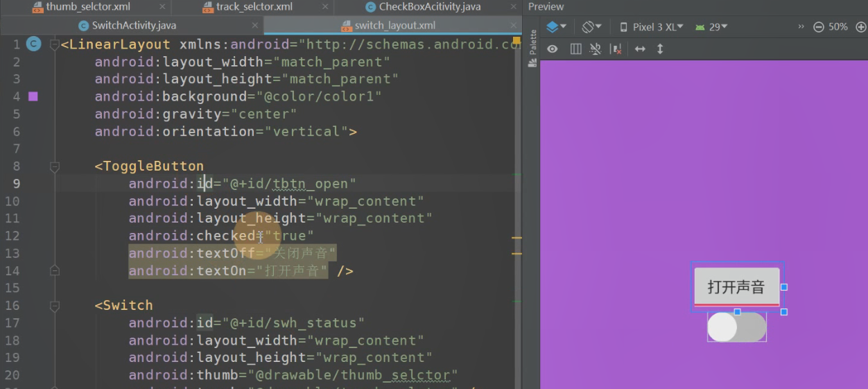Close the thumb_selctor.xml tab
The height and width of the screenshot is (389, 868).
click(x=162, y=7)
